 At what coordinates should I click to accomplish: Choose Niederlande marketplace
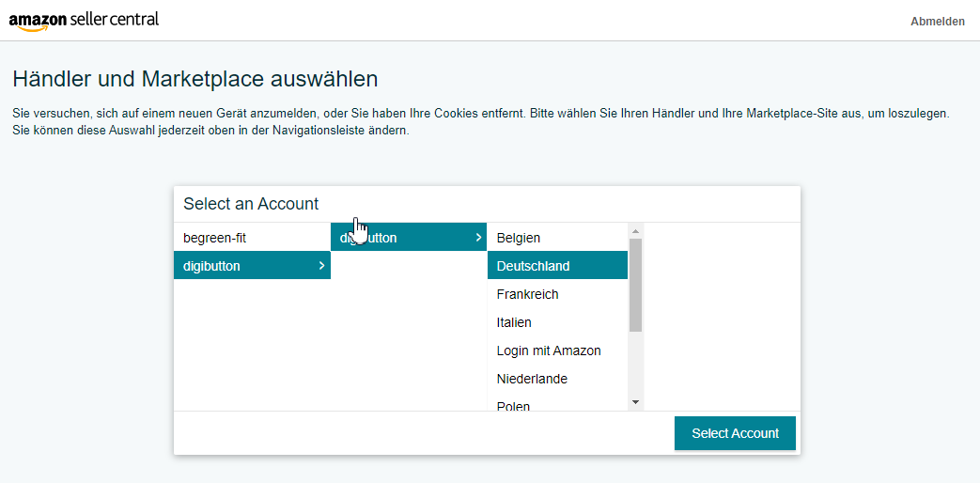(x=557, y=379)
